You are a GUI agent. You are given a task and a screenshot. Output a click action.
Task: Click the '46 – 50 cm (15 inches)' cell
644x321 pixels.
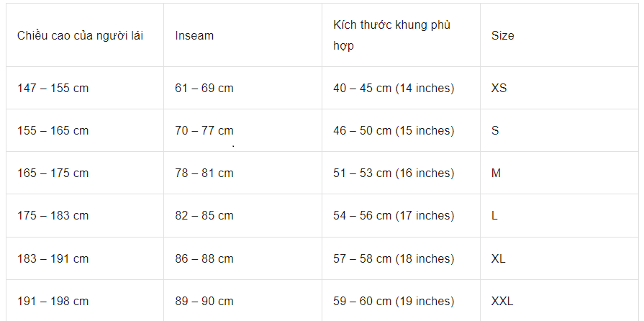[394, 130]
